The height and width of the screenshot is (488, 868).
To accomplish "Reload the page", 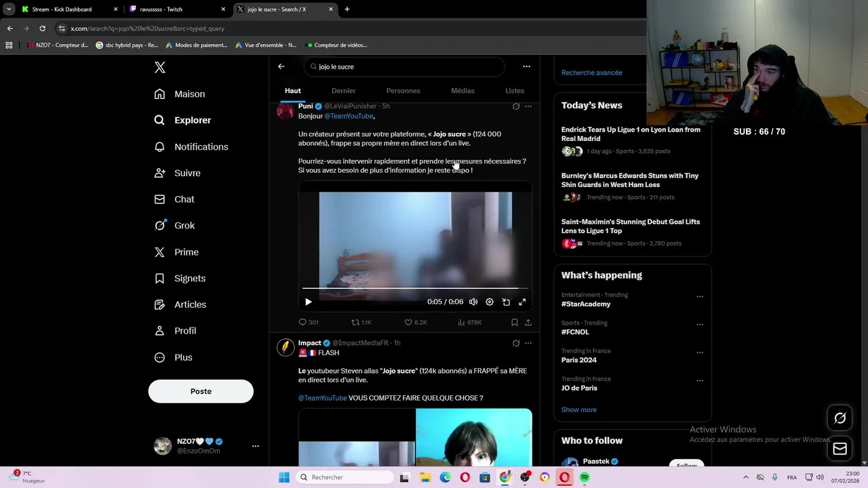I will pyautogui.click(x=42, y=28).
